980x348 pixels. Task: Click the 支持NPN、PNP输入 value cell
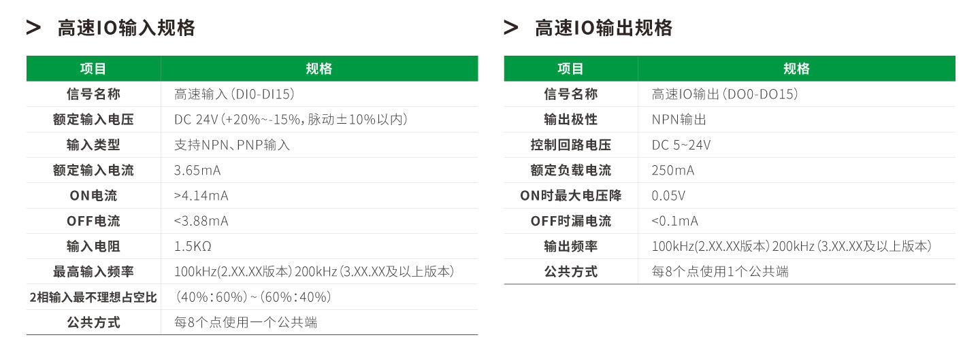point(232,145)
